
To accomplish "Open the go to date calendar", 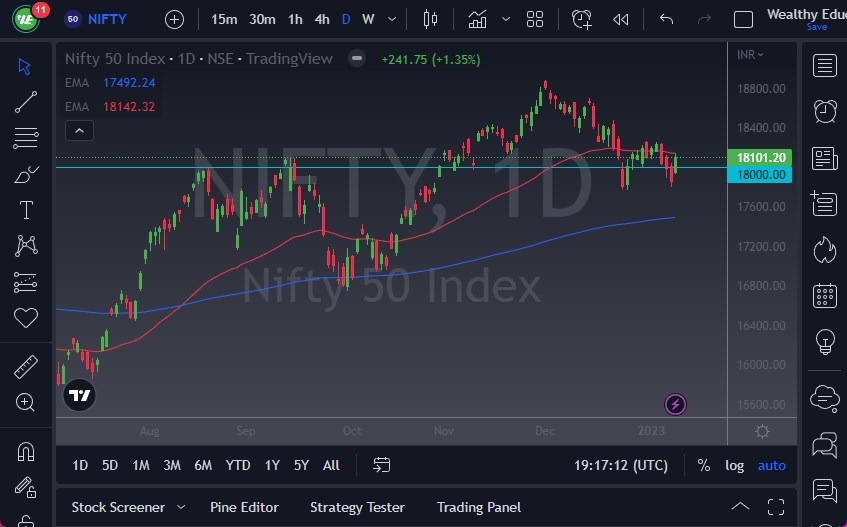I will (x=381, y=465).
